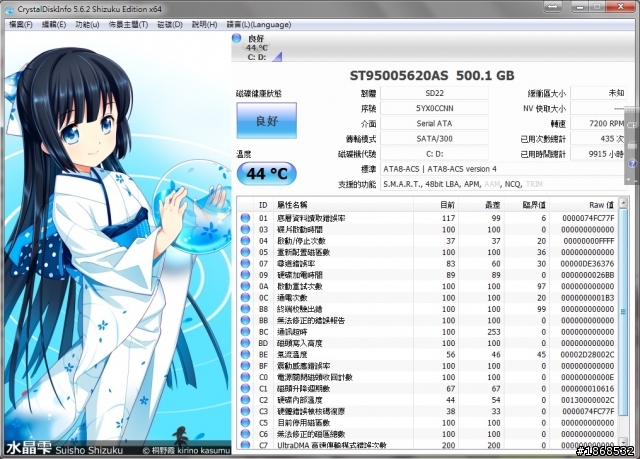Click the power-on count field 435 次
640x459 pixels.
pos(598,139)
